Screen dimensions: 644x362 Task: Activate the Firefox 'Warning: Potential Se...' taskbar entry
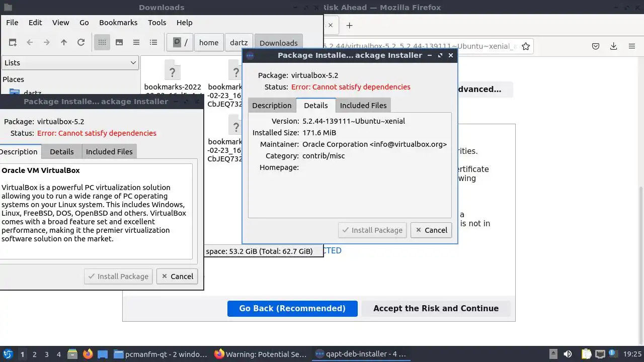coord(261,354)
